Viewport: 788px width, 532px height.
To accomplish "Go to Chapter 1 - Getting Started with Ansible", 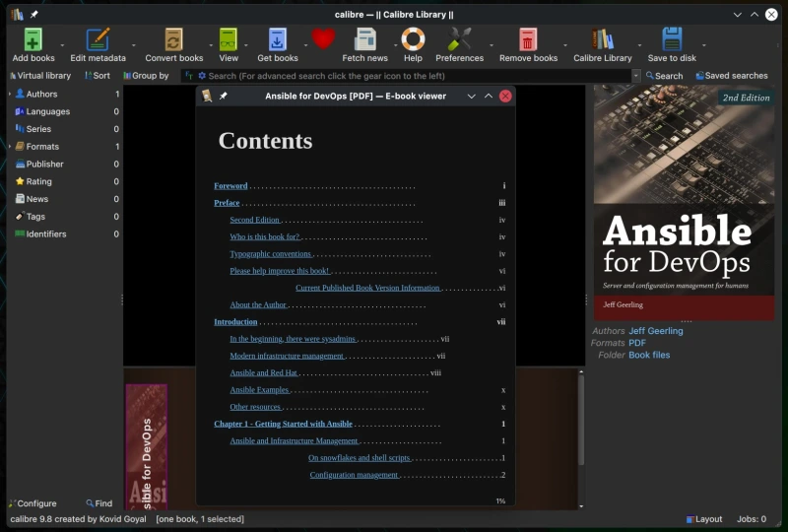I will point(283,424).
